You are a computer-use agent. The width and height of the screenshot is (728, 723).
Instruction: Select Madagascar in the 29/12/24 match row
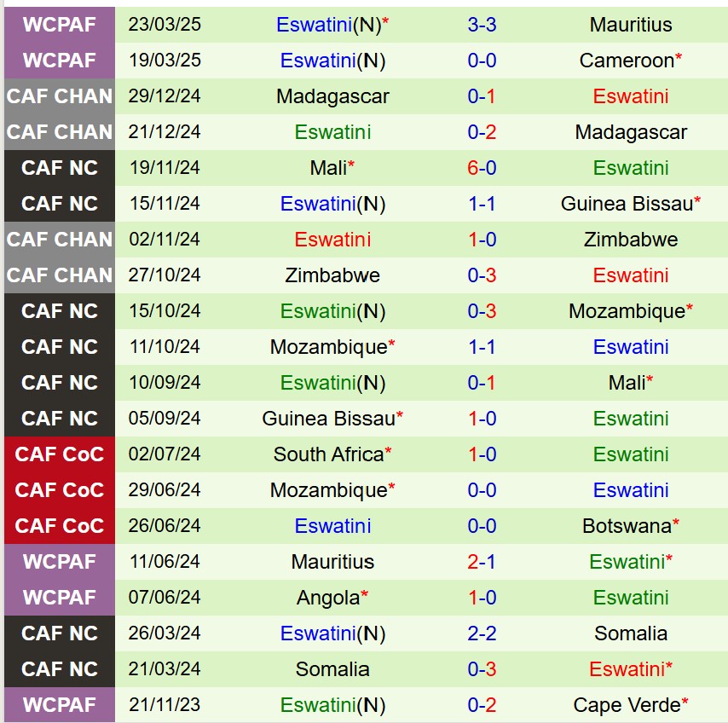pos(332,96)
